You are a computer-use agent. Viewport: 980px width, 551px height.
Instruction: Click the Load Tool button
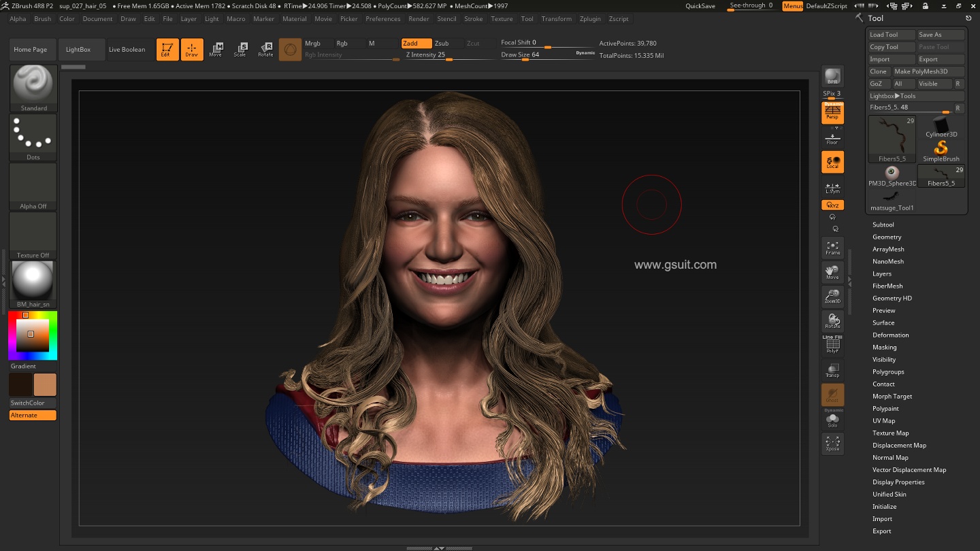(x=891, y=35)
